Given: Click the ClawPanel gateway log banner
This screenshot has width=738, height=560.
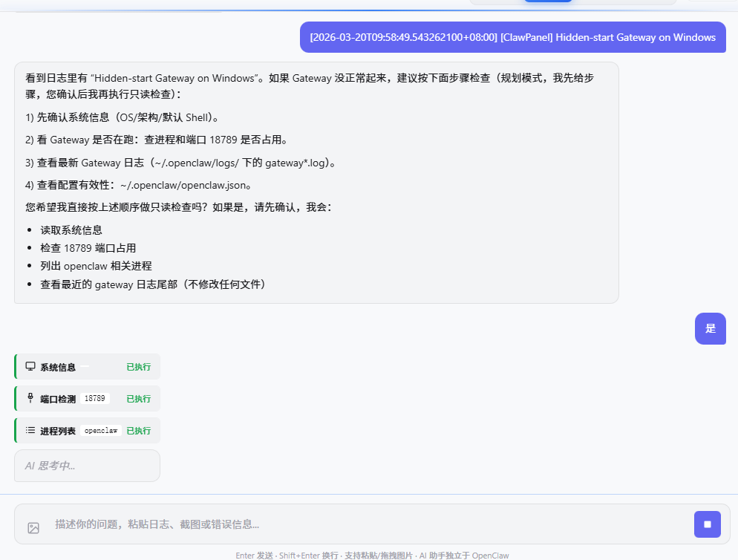Looking at the screenshot, I should click(x=512, y=37).
